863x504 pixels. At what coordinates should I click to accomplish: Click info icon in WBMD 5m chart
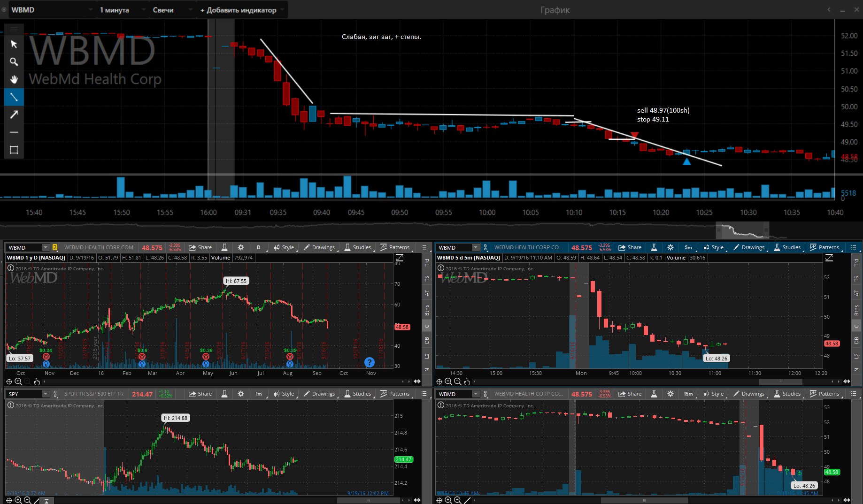(x=440, y=268)
